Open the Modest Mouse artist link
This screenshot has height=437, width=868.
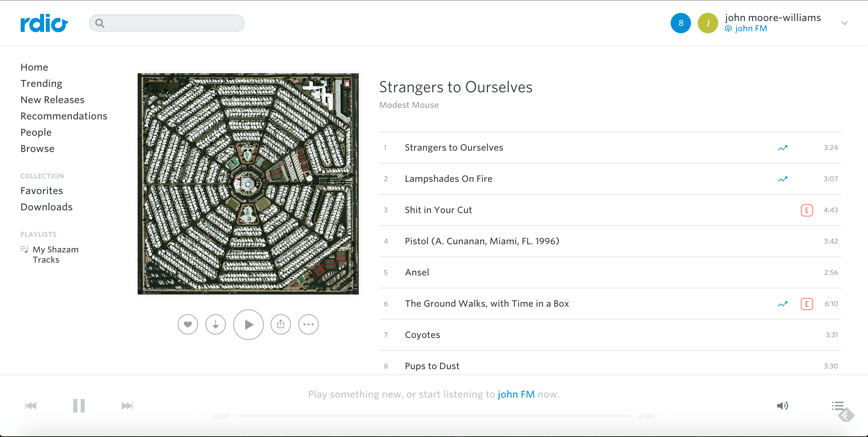point(409,105)
